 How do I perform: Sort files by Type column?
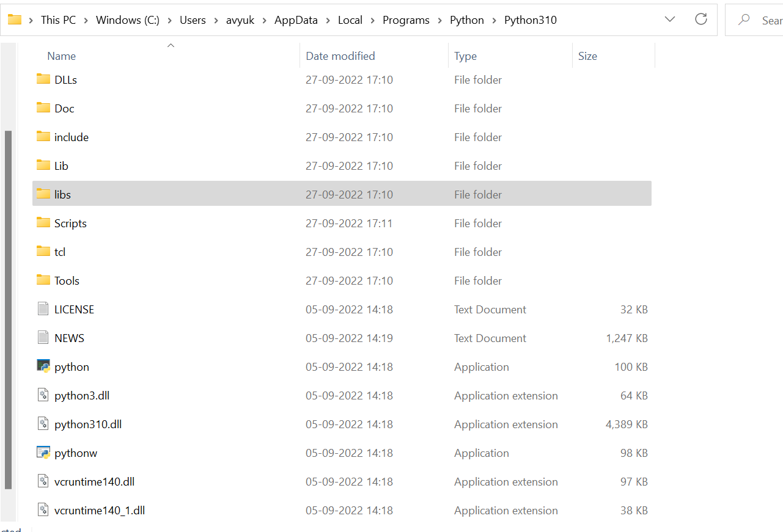465,56
